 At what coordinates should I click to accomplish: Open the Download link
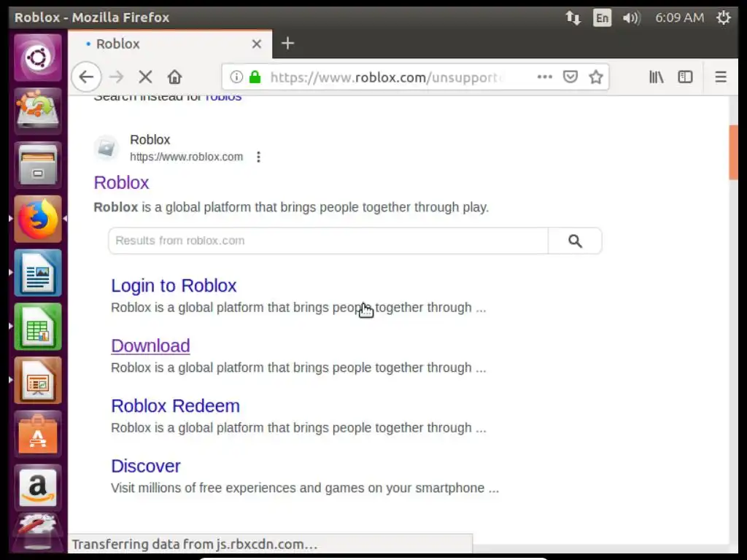150,346
